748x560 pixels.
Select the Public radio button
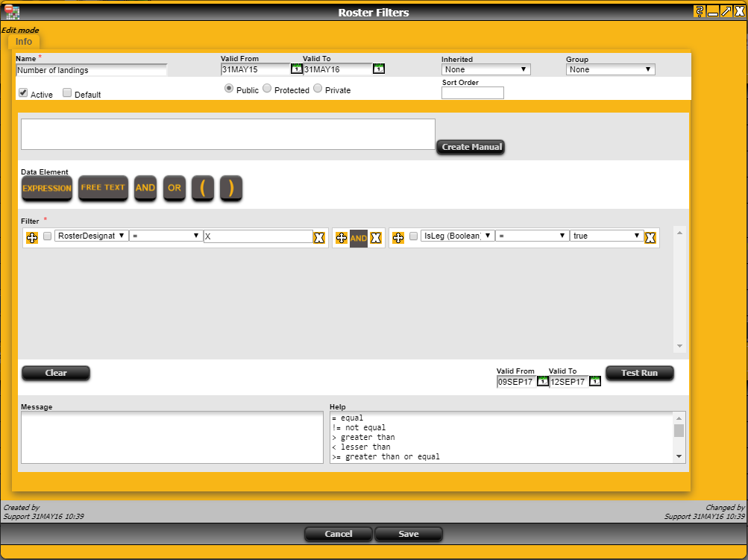pos(229,88)
